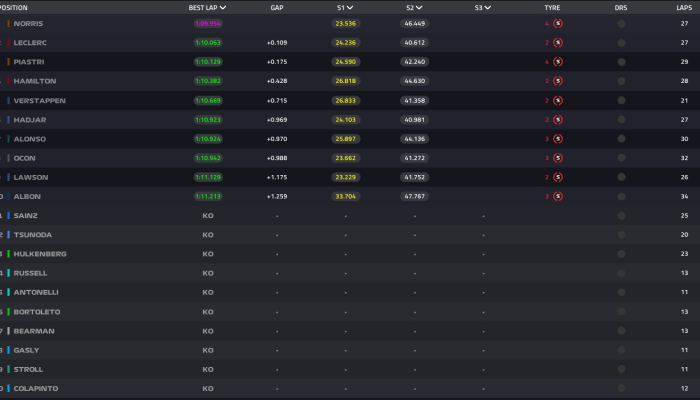The height and width of the screenshot is (400, 700).
Task: Select driver name HADJAR
Action: pos(33,120)
